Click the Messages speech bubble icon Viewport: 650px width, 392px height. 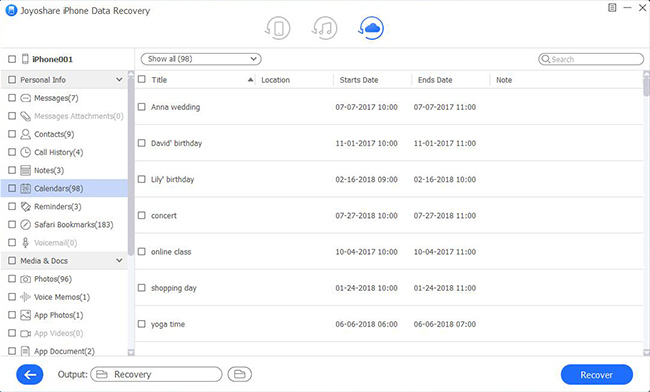coord(26,98)
